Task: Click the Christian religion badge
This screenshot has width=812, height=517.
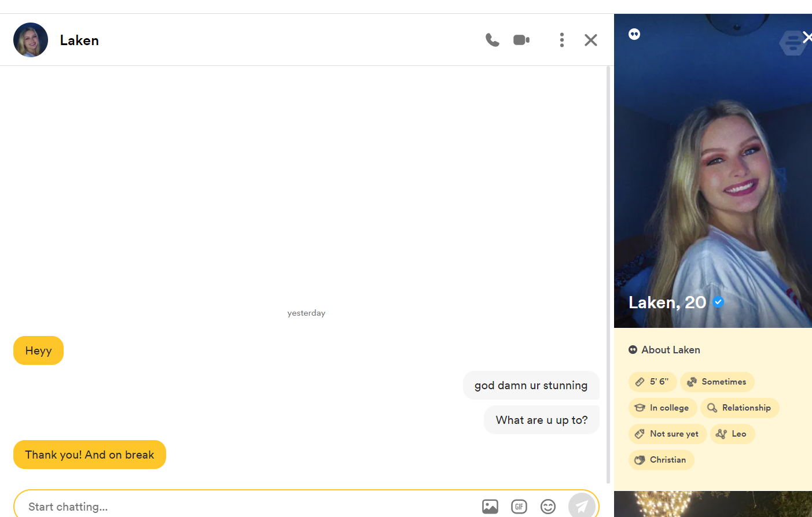Action: pos(661,460)
